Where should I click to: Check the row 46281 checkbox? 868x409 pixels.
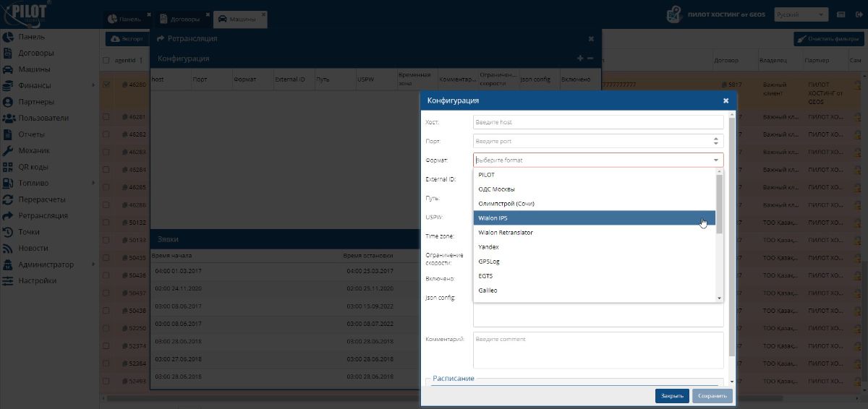coord(107,116)
